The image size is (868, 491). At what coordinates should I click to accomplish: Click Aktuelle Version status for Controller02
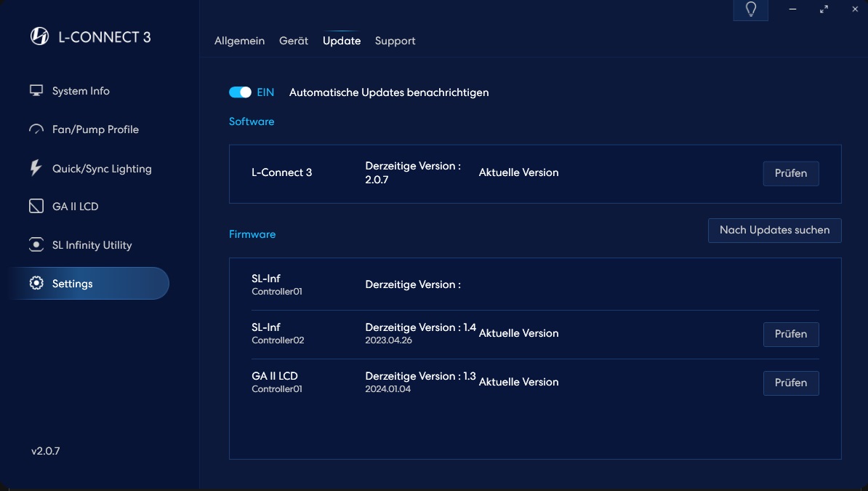518,333
